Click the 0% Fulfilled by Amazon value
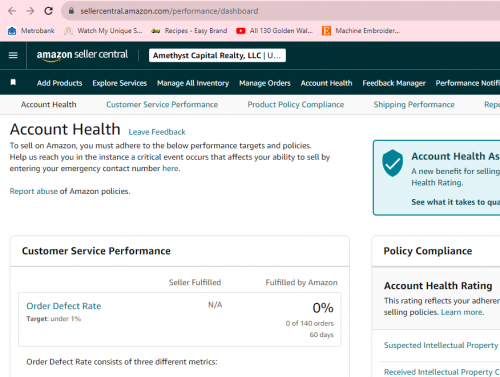Viewport: 500px width, 377px height. click(323, 308)
